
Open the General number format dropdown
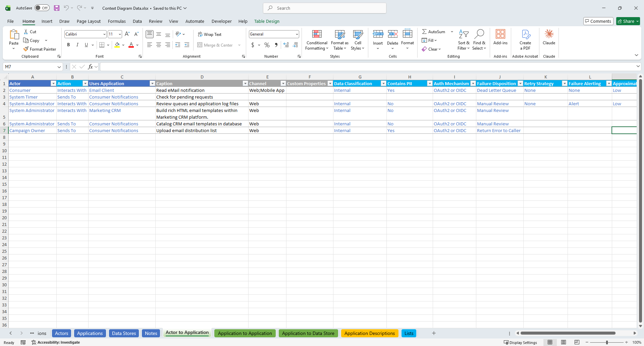tap(297, 34)
